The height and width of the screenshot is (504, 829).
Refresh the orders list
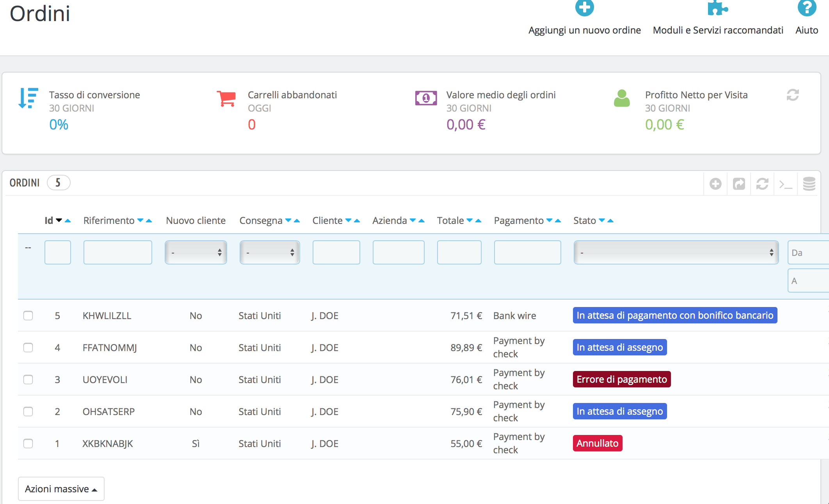762,184
